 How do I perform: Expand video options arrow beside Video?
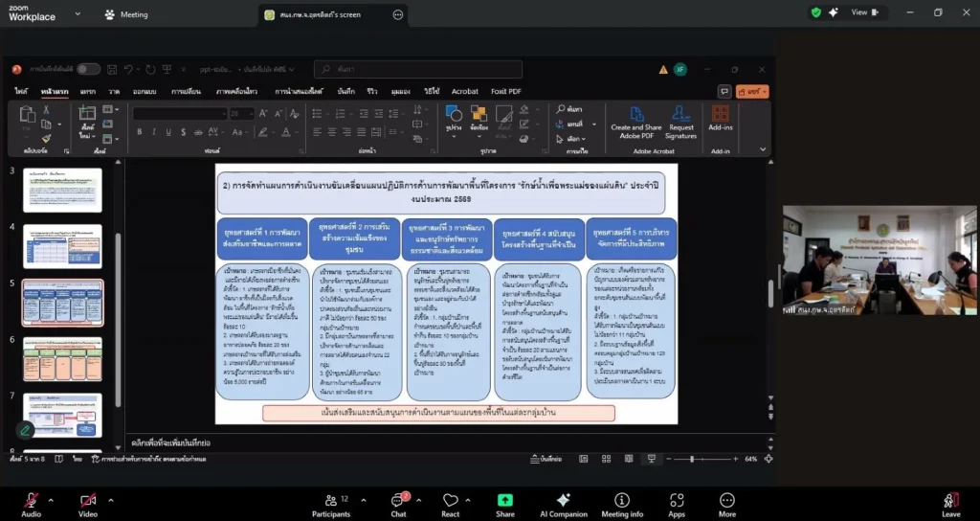pyautogui.click(x=110, y=500)
